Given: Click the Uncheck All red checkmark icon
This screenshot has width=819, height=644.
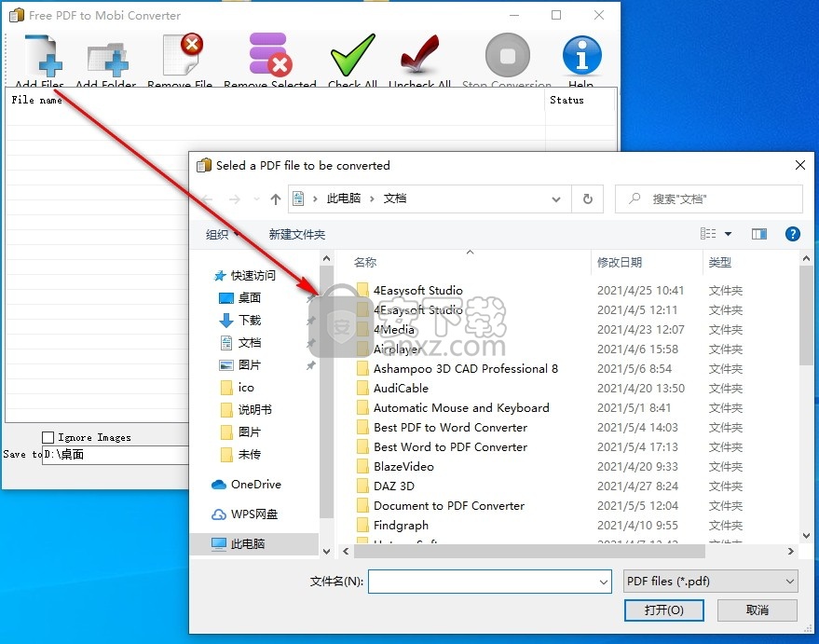Looking at the screenshot, I should tap(419, 55).
